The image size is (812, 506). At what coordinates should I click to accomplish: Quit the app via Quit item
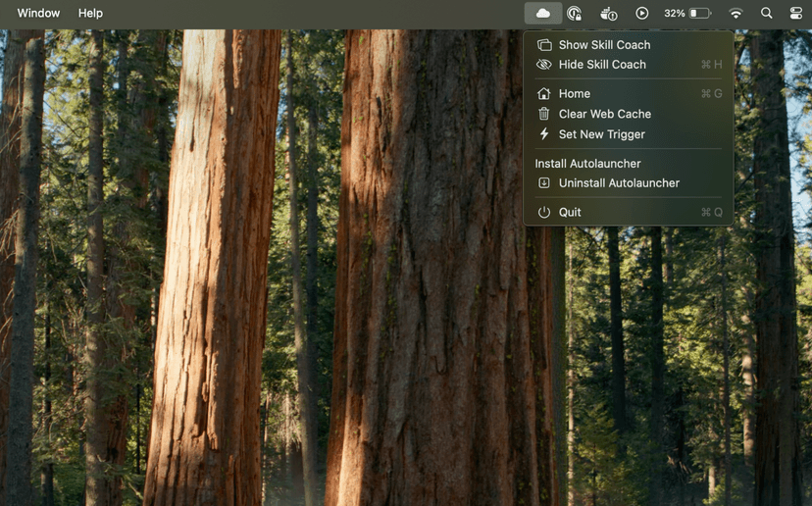[629, 213]
